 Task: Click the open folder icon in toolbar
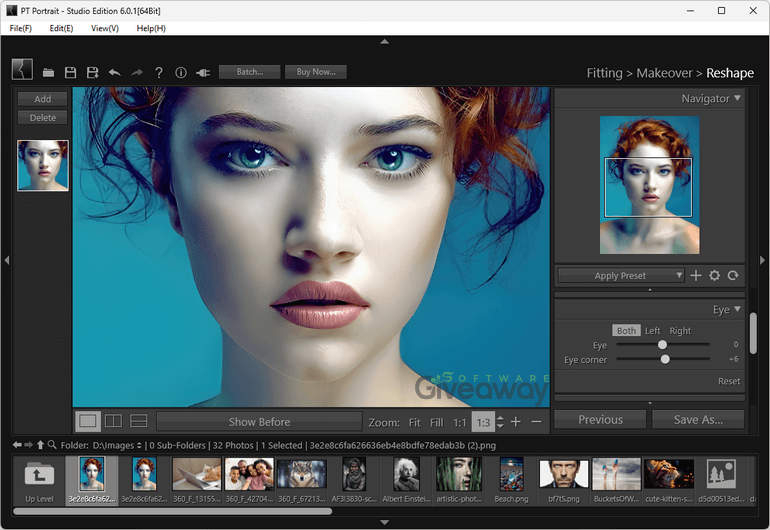(x=49, y=73)
